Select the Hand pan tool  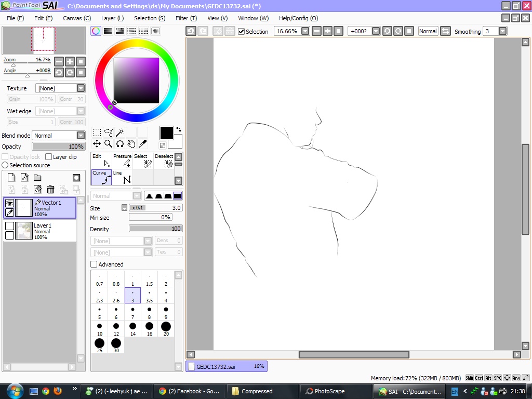(x=131, y=144)
